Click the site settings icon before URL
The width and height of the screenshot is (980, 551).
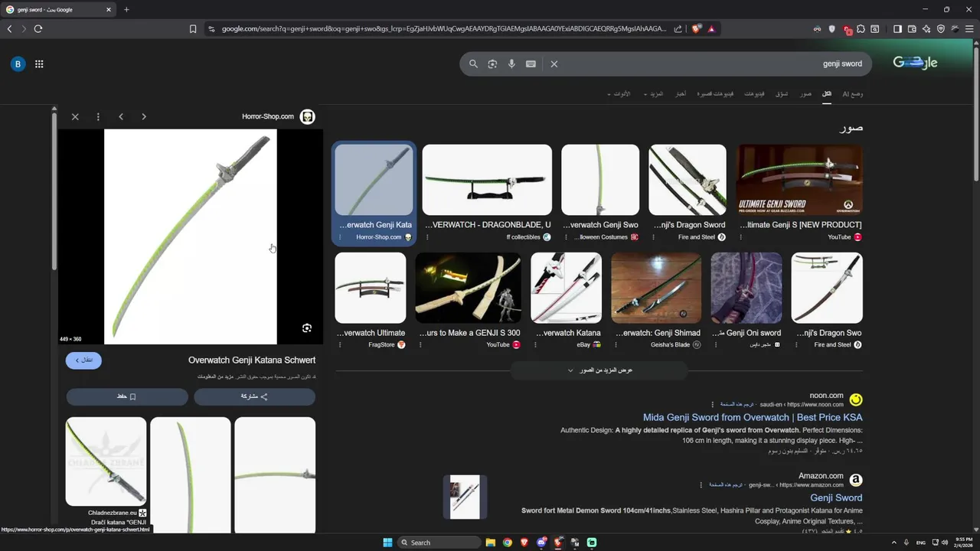click(211, 29)
